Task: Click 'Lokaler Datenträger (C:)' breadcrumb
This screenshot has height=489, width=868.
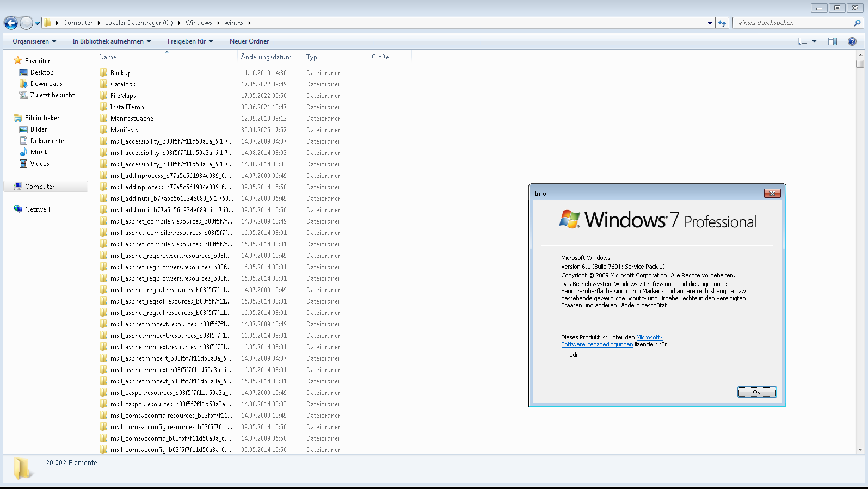Action: (139, 23)
